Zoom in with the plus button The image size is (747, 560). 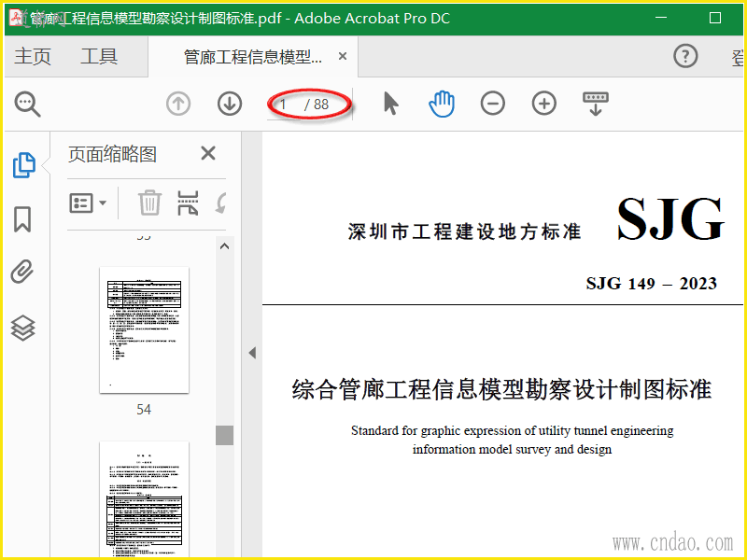point(544,104)
